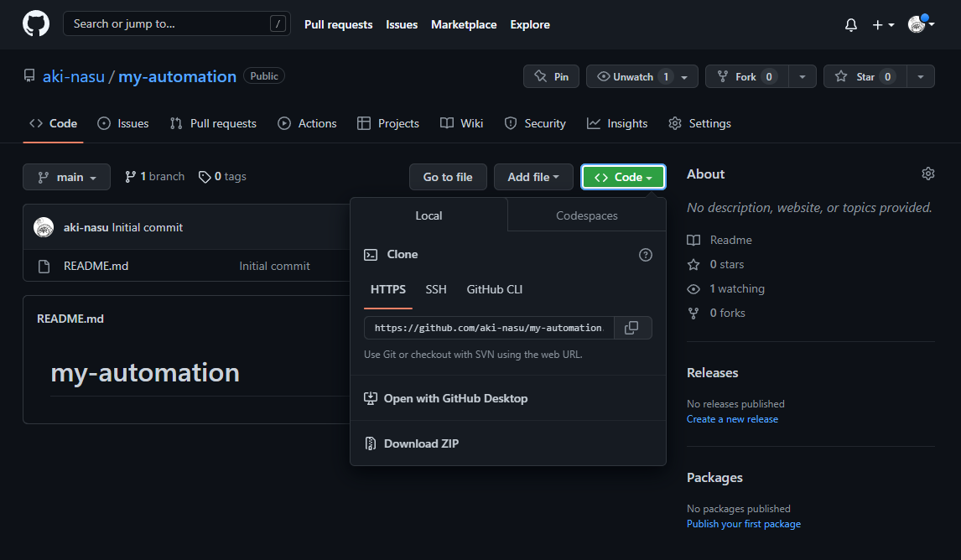Click aki-nasu commit author avatar

tap(44, 227)
